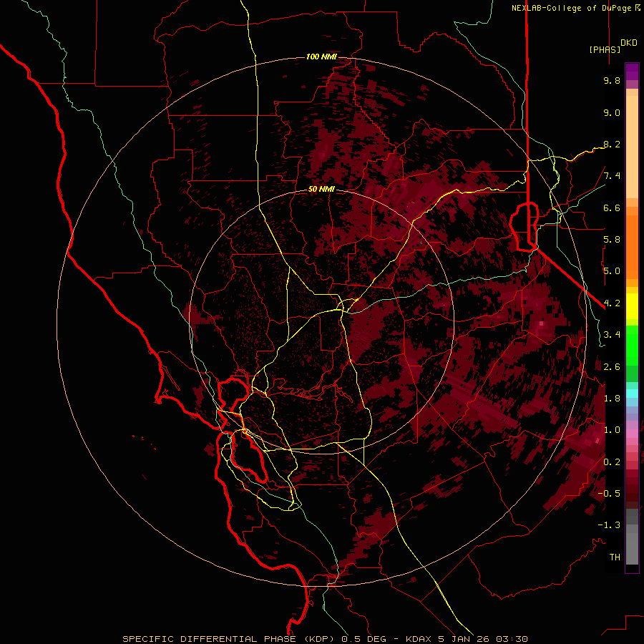Click the 03:30 timestamp
The width and height of the screenshot is (644, 644).
pyautogui.click(x=512, y=639)
